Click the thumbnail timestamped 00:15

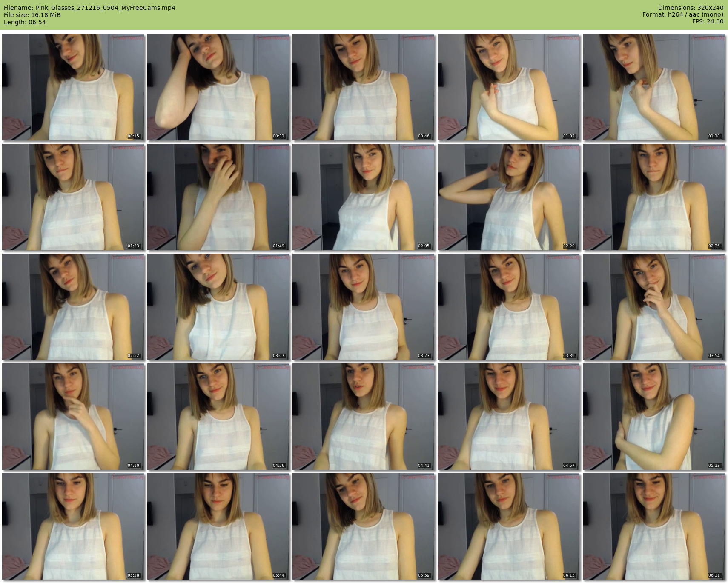[73, 87]
